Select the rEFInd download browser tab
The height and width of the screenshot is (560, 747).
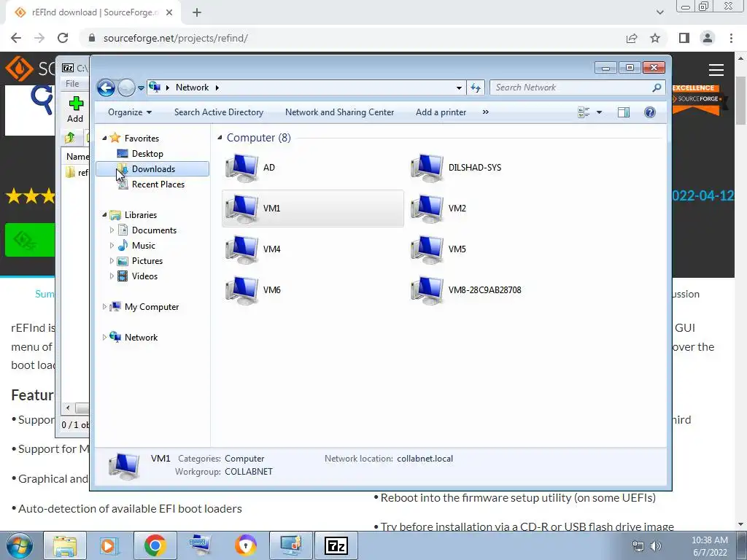coord(93,13)
